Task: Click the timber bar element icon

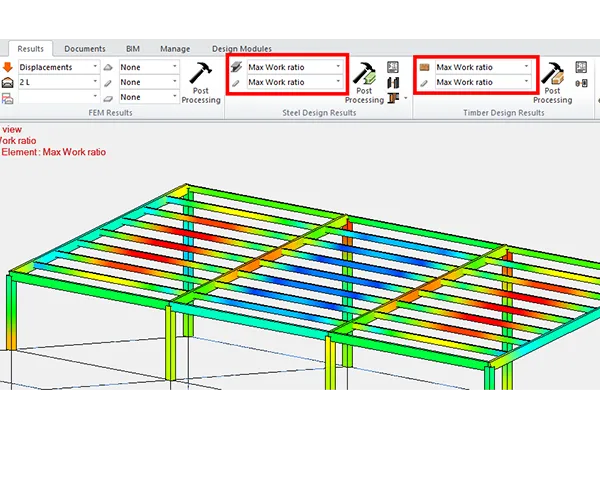Action: (424, 83)
